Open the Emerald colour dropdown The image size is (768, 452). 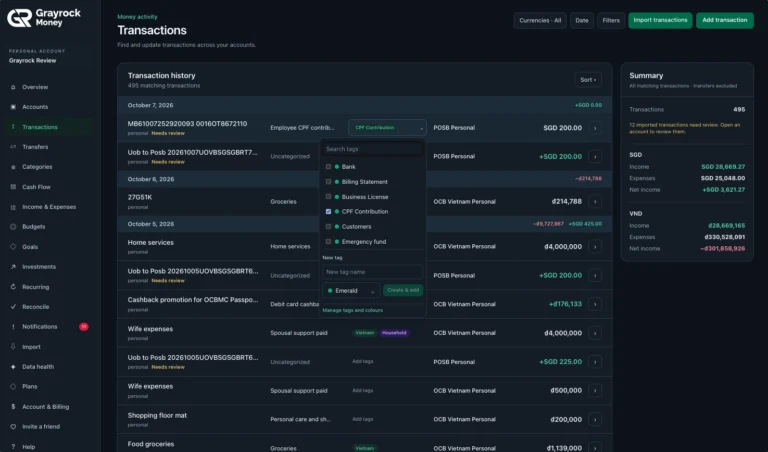click(351, 290)
